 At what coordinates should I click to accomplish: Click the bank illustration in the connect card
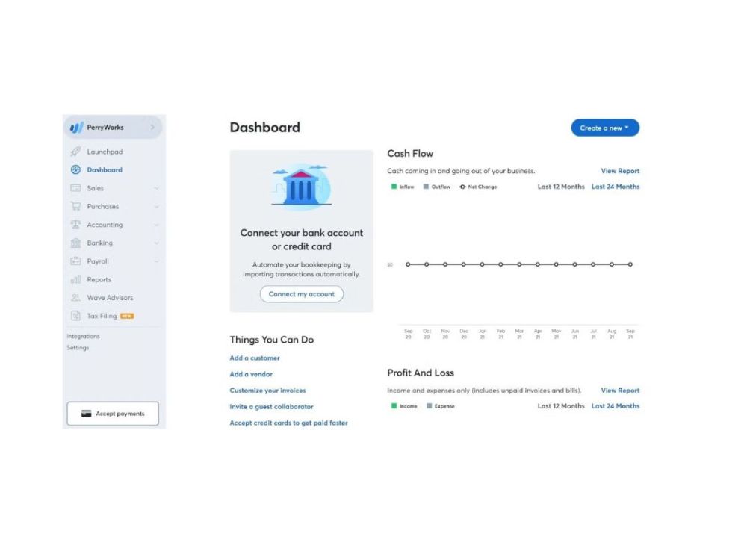click(x=302, y=186)
